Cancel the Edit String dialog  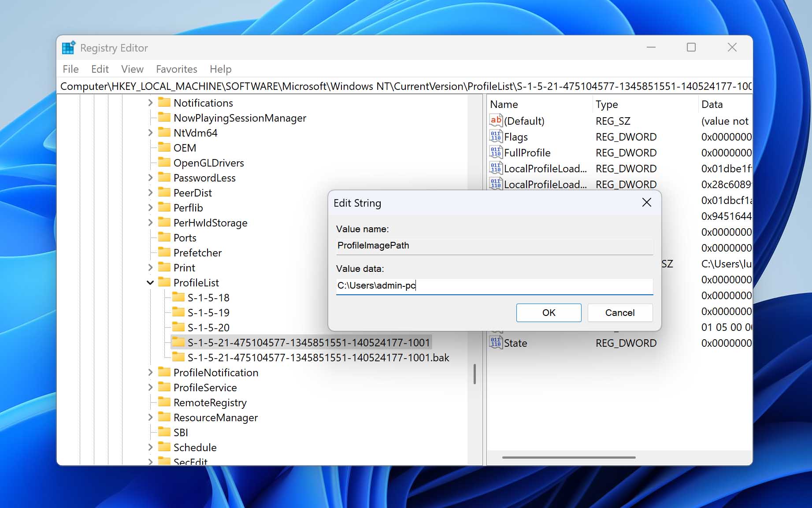620,312
